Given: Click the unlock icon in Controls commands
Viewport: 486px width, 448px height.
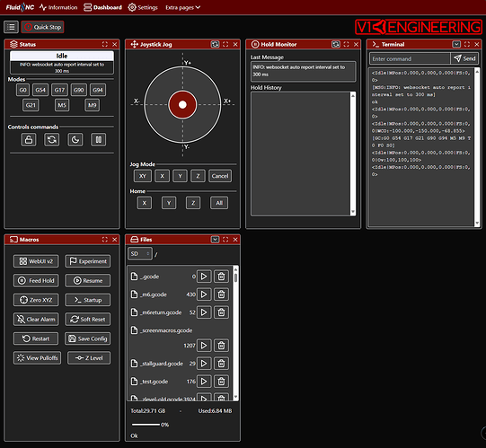Looking at the screenshot, I should (29, 139).
